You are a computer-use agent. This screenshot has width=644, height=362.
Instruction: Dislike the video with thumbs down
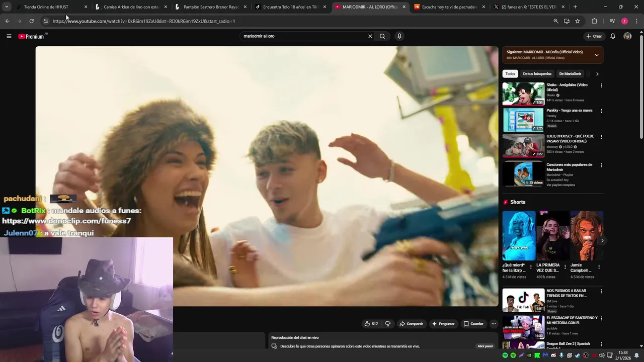(x=388, y=324)
